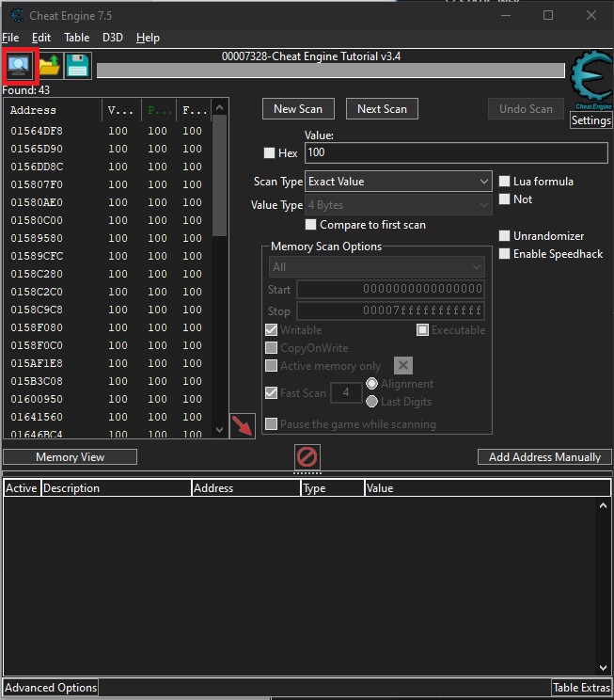Image resolution: width=614 pixels, height=700 pixels.
Task: Click Cheat Engine title bar app icon
Action: pyautogui.click(x=17, y=15)
